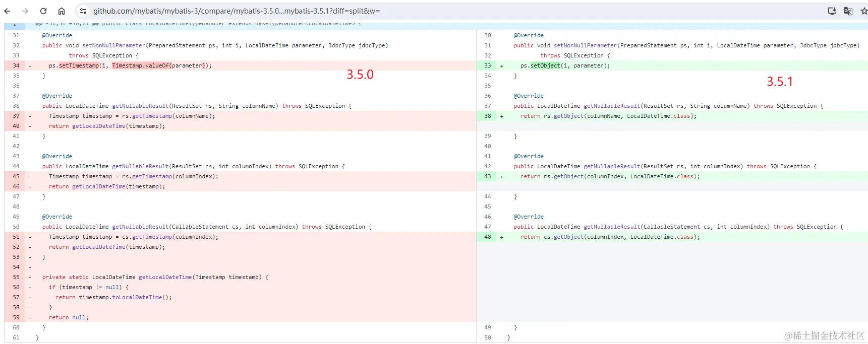
Task: Go back using the browser back arrow
Action: (x=7, y=11)
